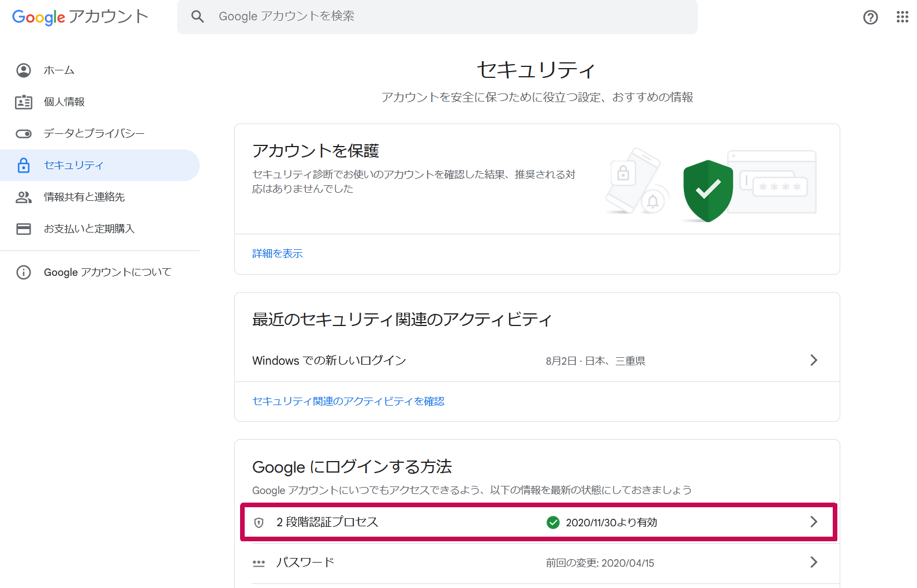Click the 8月2日 · 日本、三重県 text
917x588 pixels.
click(596, 361)
